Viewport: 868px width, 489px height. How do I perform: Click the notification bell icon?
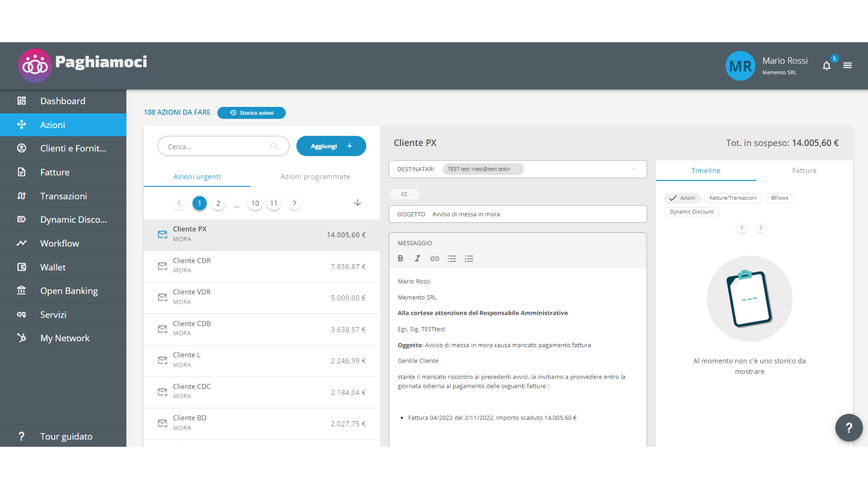[x=826, y=66]
